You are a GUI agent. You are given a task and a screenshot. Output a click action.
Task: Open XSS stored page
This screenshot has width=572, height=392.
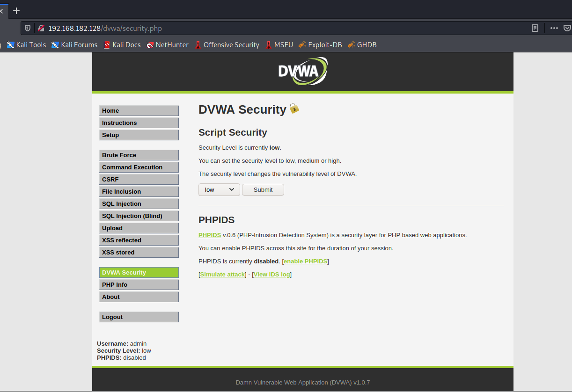click(139, 252)
